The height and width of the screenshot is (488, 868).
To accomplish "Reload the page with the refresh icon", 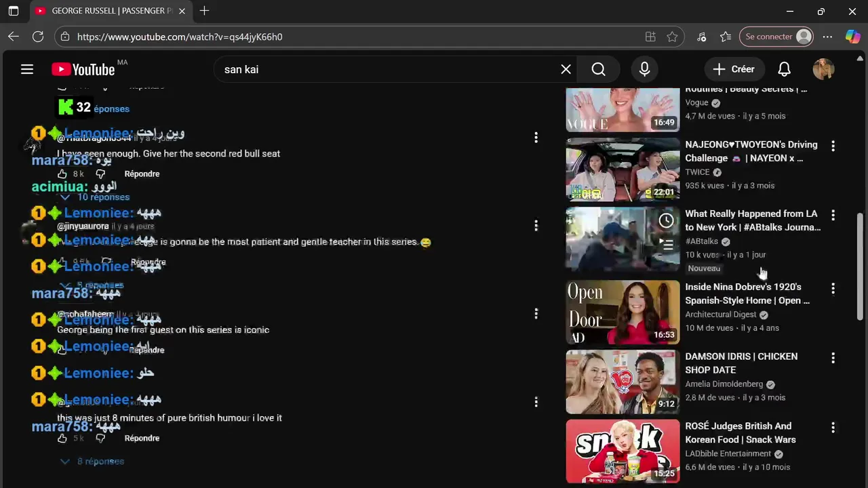I will pos(38,37).
